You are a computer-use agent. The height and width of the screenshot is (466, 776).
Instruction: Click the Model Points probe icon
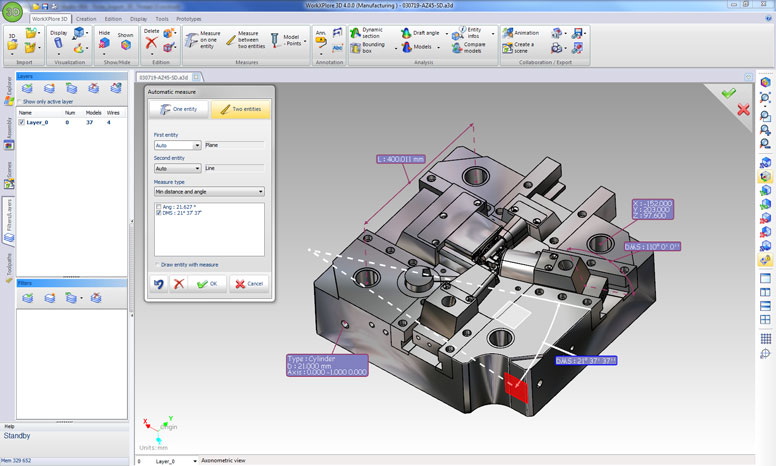click(275, 40)
